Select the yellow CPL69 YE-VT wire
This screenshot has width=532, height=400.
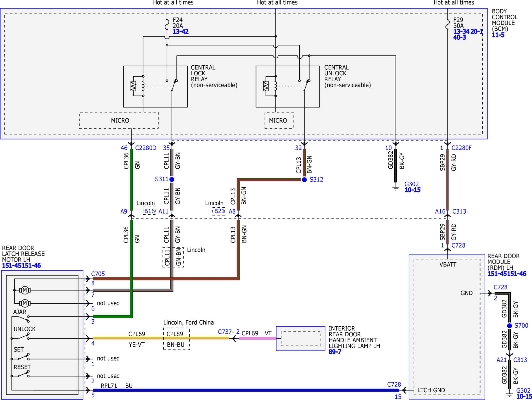161,339
